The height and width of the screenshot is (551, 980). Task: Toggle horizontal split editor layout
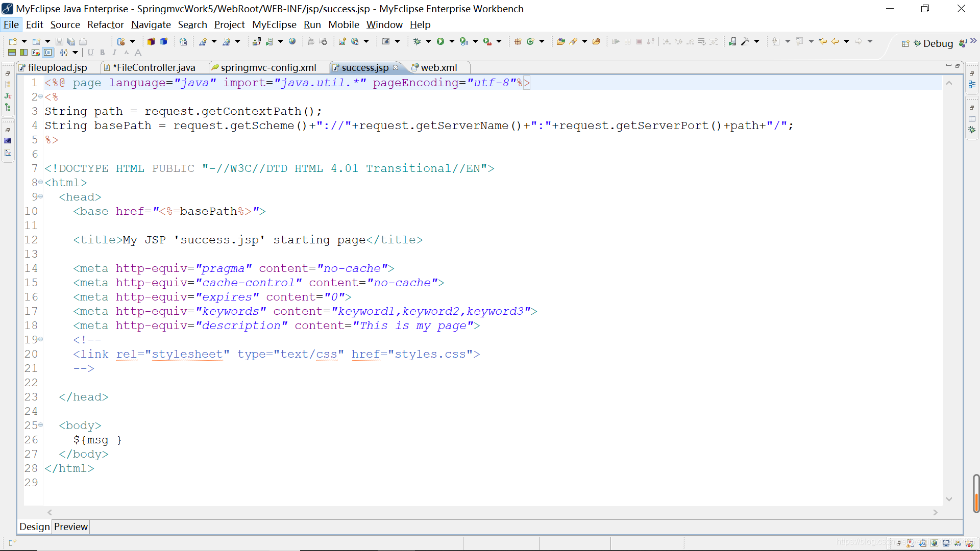pos(12,53)
